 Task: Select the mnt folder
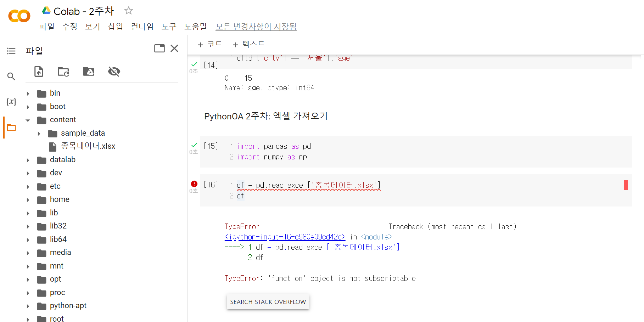point(56,266)
